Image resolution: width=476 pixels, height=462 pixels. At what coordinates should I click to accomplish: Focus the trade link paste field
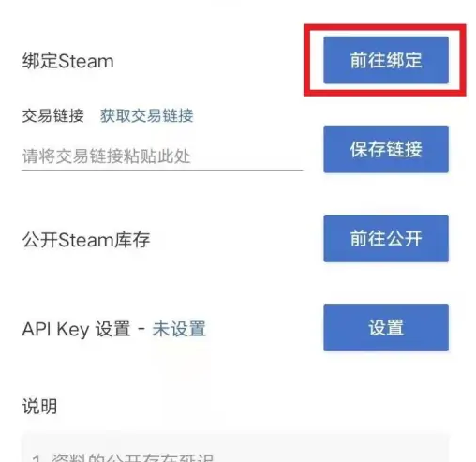(x=162, y=156)
